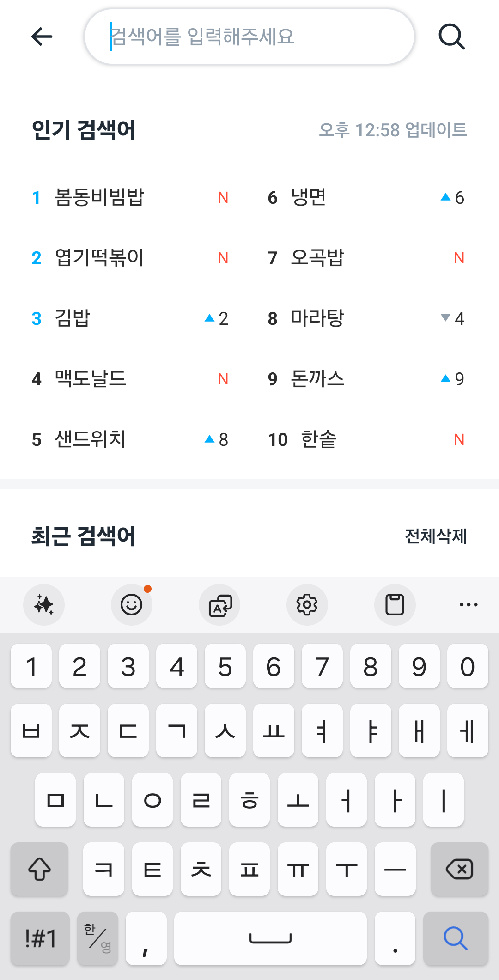Open the keyboard translate tool
The image size is (499, 980).
(219, 604)
